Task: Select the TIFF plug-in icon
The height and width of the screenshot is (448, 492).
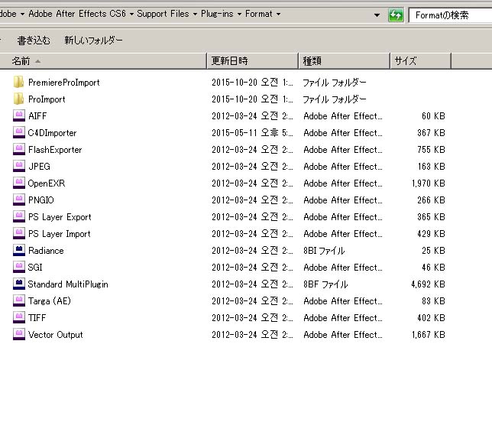Action: pos(19,318)
